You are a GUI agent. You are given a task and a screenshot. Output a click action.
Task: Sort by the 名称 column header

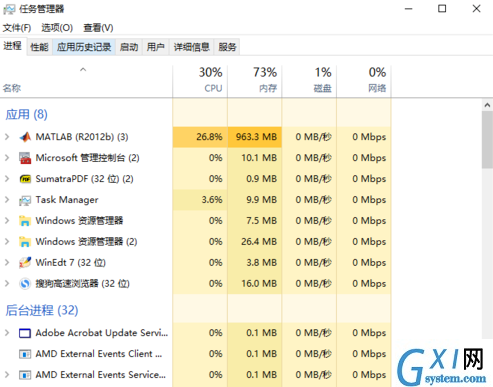pyautogui.click(x=86, y=81)
